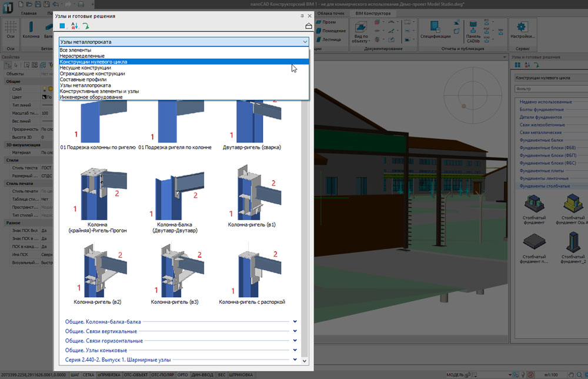The height and width of the screenshot is (379, 588).
Task: Open Фундаментные балки link in right panel
Action: (x=541, y=140)
